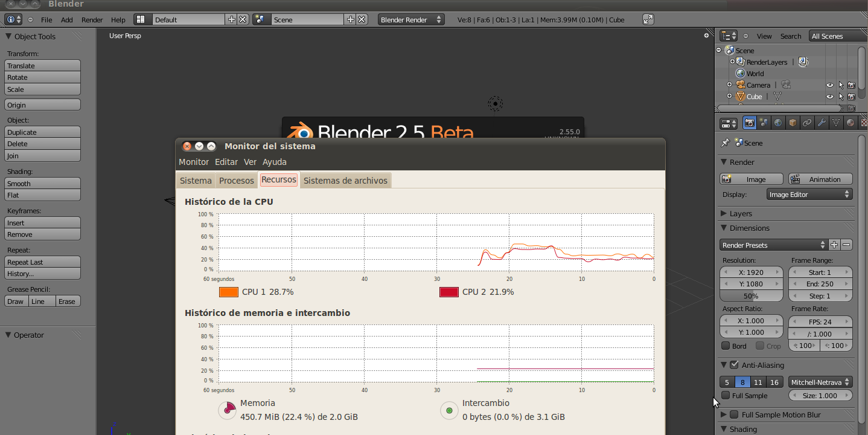The image size is (868, 435).
Task: Select the Object Constraints chain tab icon
Action: 807,123
